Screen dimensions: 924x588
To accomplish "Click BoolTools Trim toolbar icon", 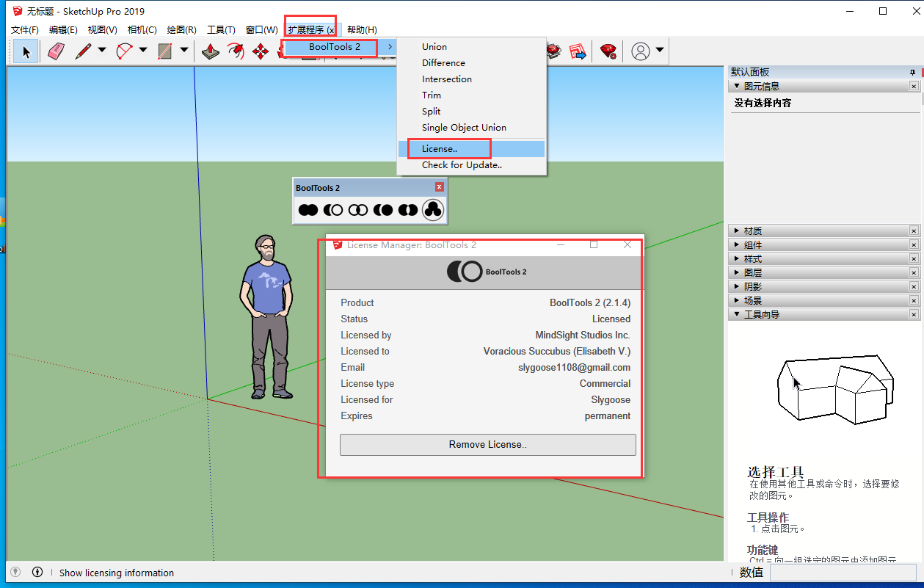I will [383, 210].
